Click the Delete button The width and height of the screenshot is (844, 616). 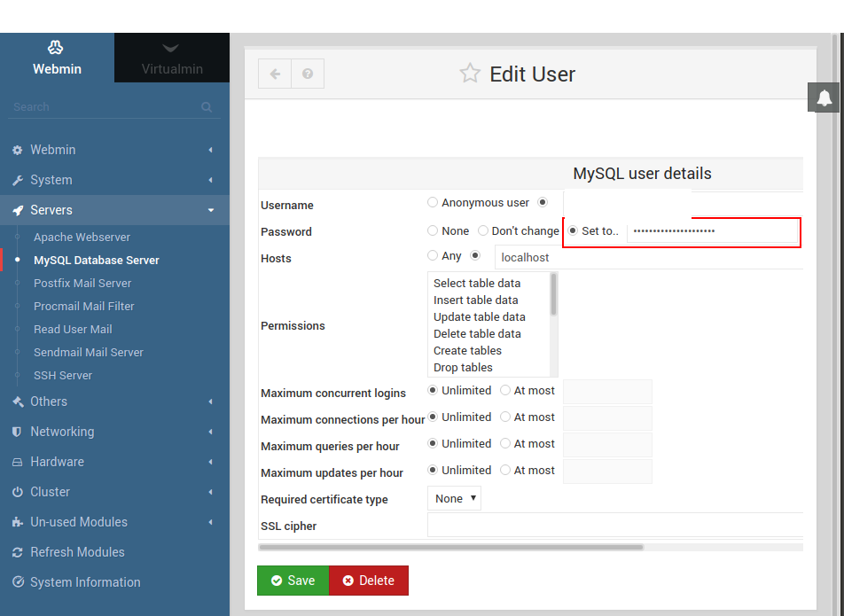coord(369,581)
